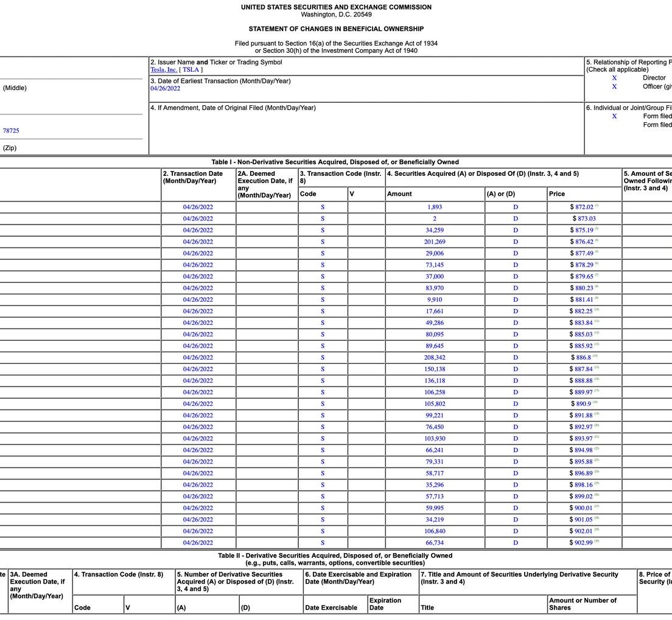Click the price $892.97
Viewport: 672px width, 620px height.
pyautogui.click(x=581, y=427)
